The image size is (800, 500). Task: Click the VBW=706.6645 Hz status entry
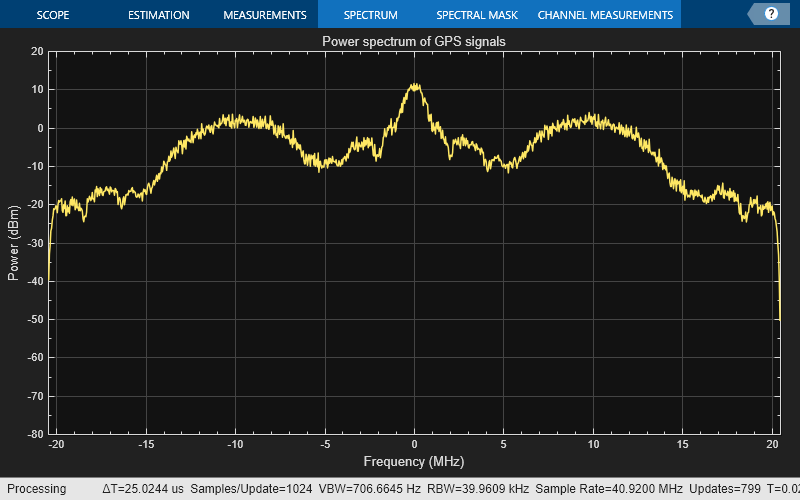click(x=369, y=489)
